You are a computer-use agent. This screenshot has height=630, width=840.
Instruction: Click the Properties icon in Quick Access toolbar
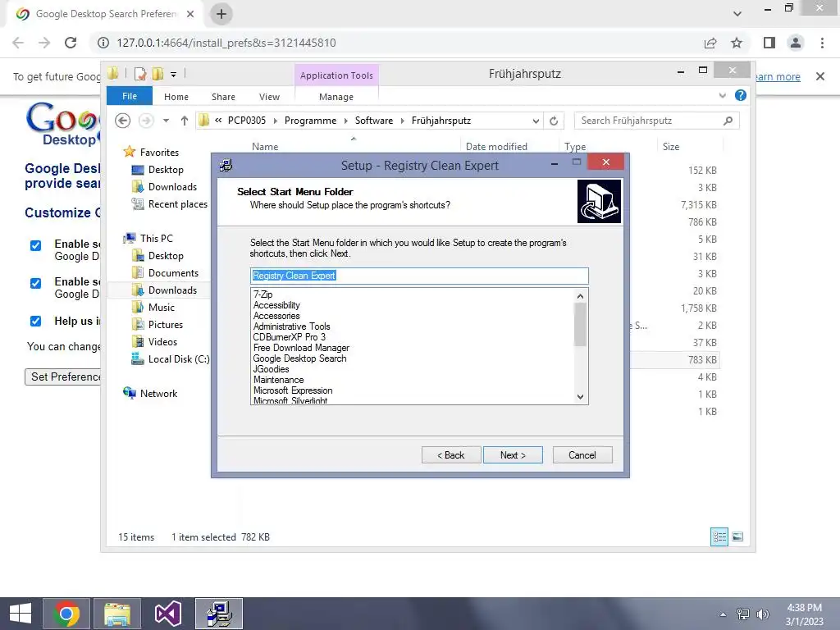point(141,74)
